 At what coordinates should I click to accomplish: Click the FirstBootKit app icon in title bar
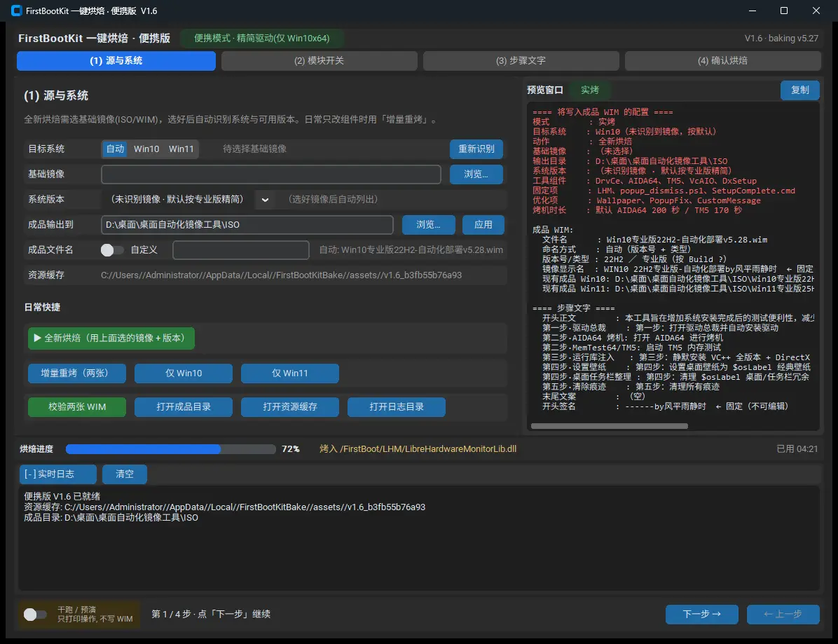tap(17, 11)
